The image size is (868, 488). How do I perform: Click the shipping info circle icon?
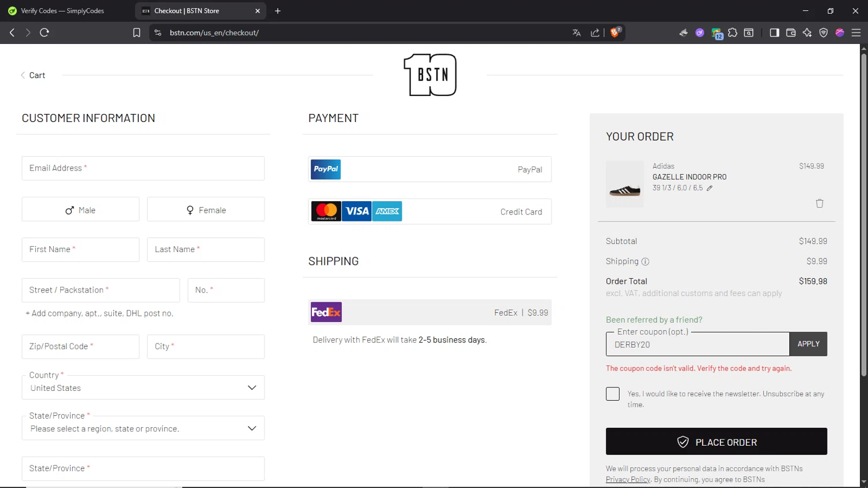tap(645, 261)
